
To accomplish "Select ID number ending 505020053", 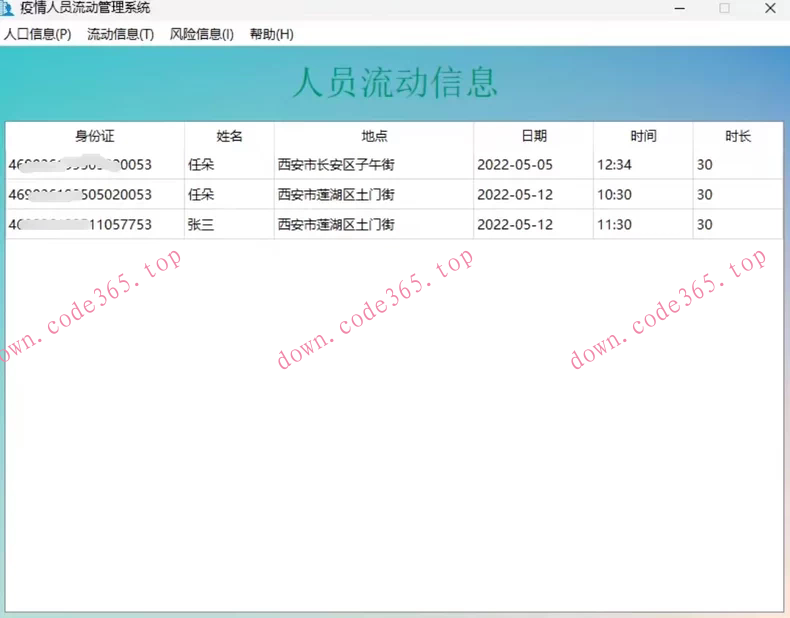I will pos(80,194).
